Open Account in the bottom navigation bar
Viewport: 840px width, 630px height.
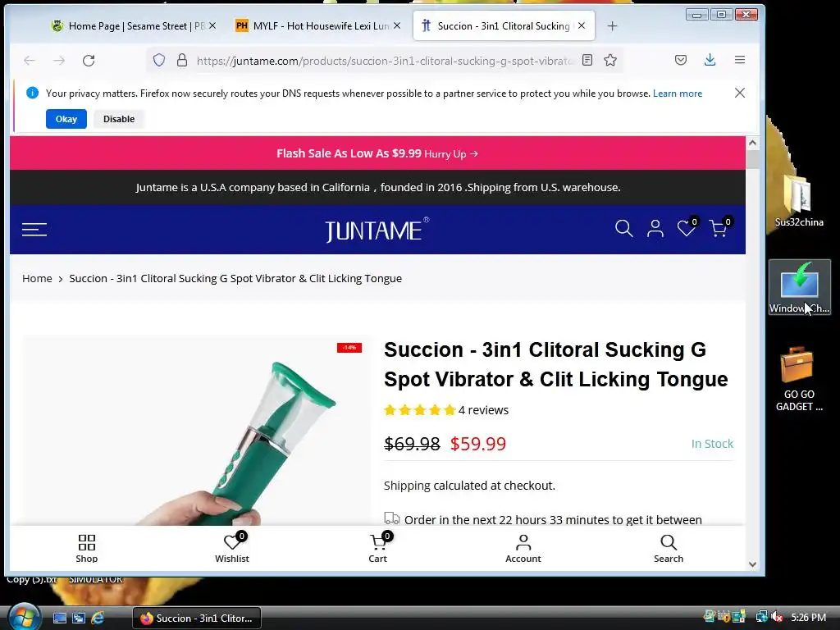pyautogui.click(x=523, y=549)
